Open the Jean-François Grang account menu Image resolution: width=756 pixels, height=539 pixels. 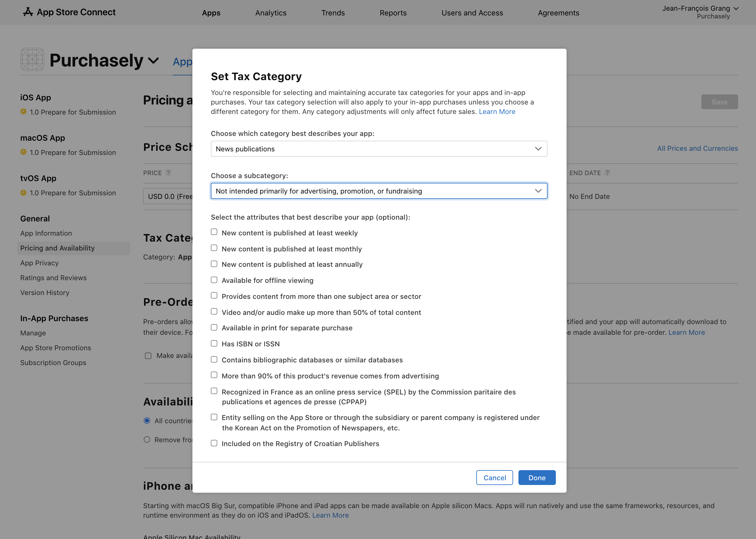pyautogui.click(x=700, y=12)
